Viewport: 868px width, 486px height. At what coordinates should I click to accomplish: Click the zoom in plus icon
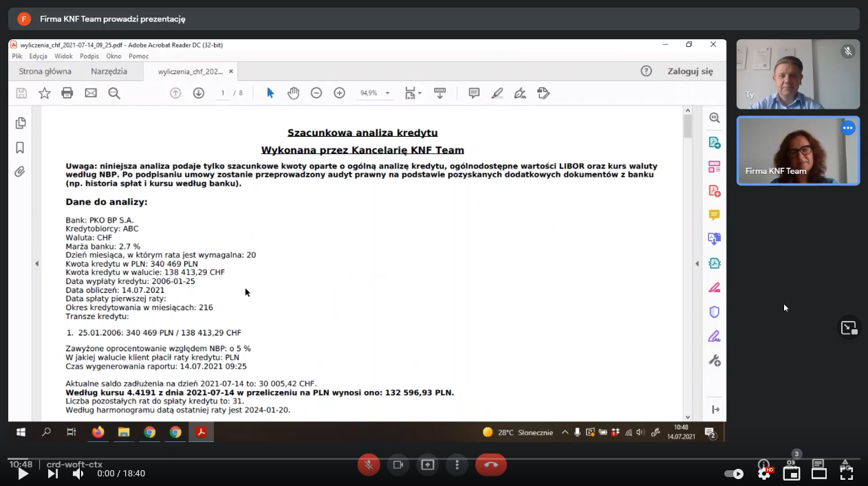(339, 93)
